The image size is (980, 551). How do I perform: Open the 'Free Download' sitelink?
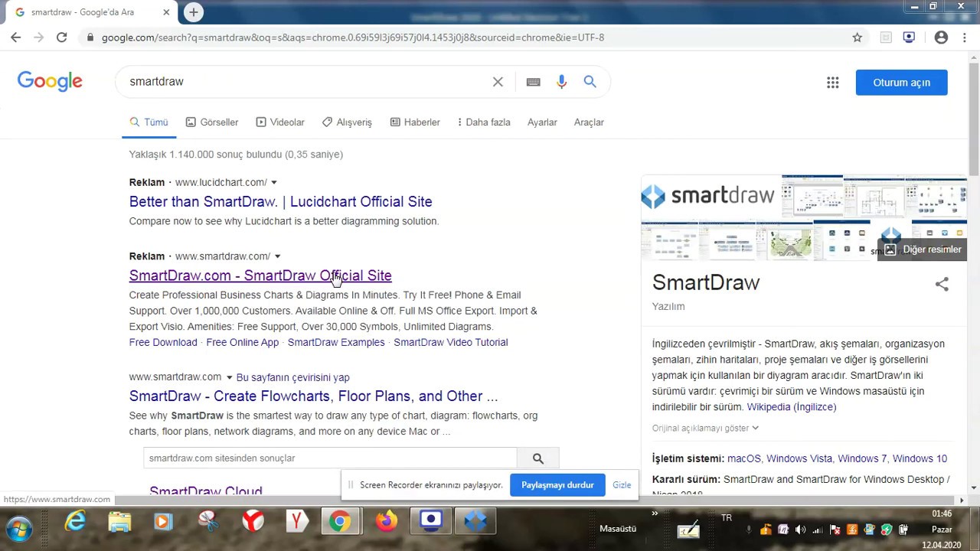pos(163,343)
